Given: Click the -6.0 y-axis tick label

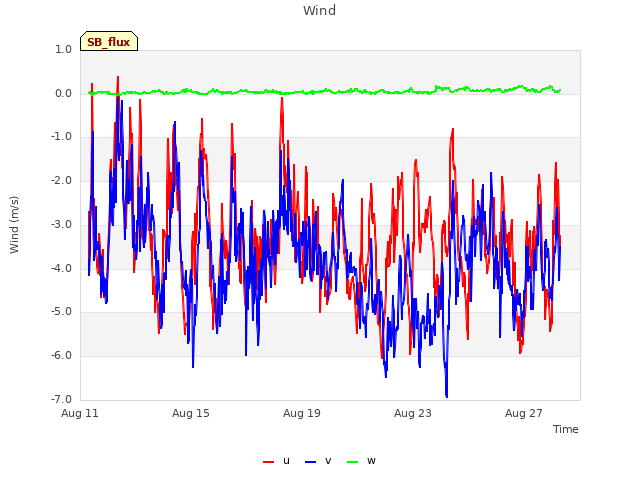Looking at the screenshot, I should pyautogui.click(x=62, y=356).
